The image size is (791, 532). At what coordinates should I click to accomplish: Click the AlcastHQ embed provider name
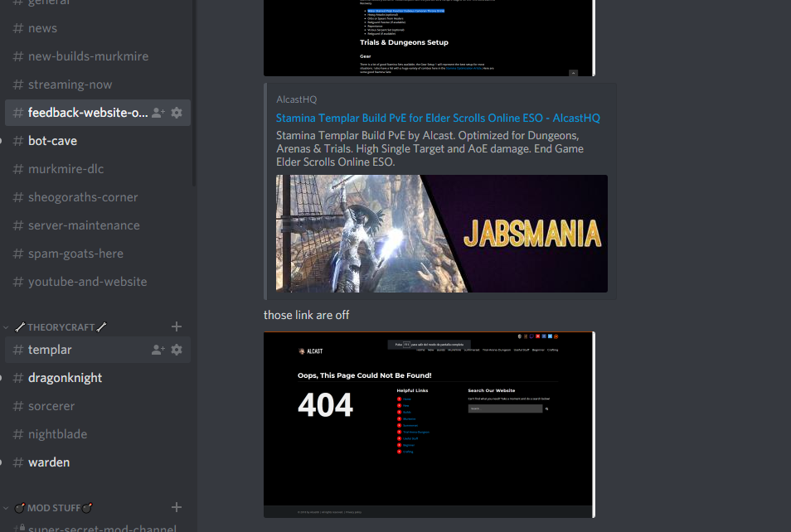click(297, 99)
